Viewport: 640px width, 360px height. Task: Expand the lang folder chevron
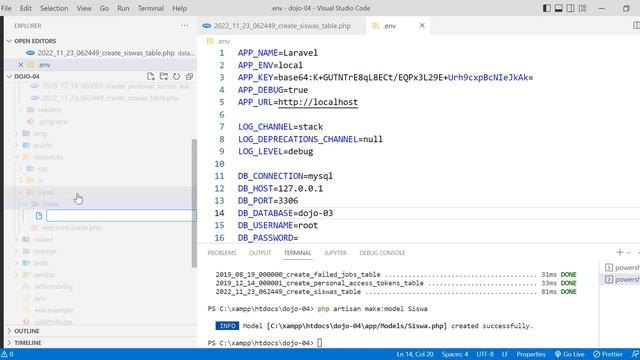tap(17, 133)
